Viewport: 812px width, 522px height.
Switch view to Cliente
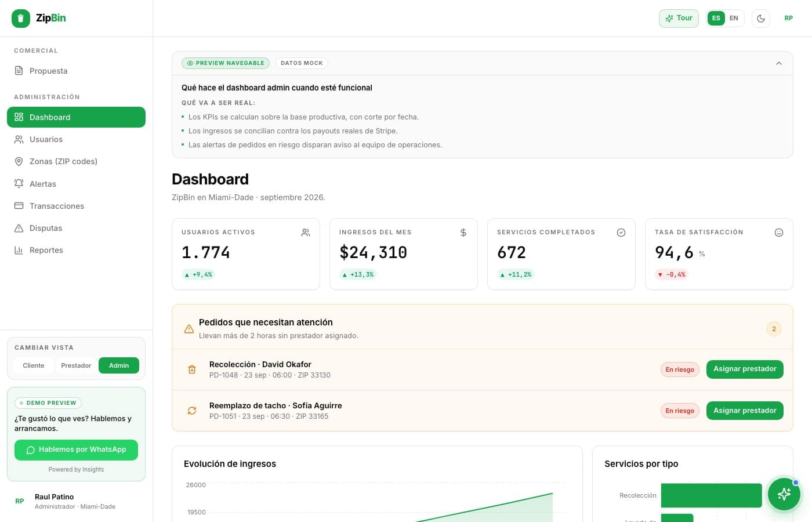coord(34,365)
